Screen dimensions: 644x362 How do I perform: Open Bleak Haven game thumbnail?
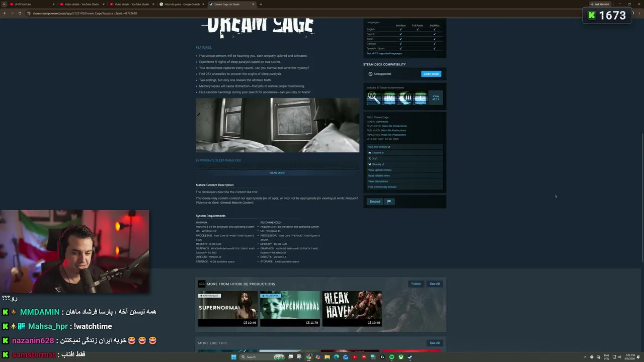pyautogui.click(x=352, y=309)
